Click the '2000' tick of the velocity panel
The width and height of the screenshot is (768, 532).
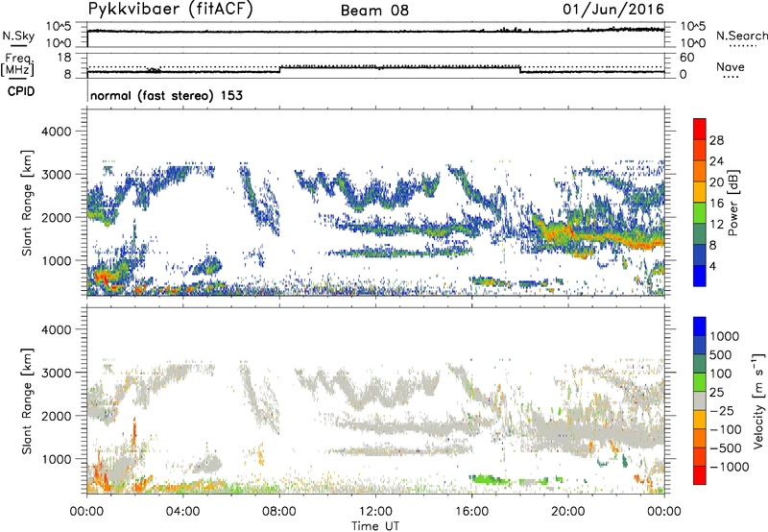click(57, 416)
